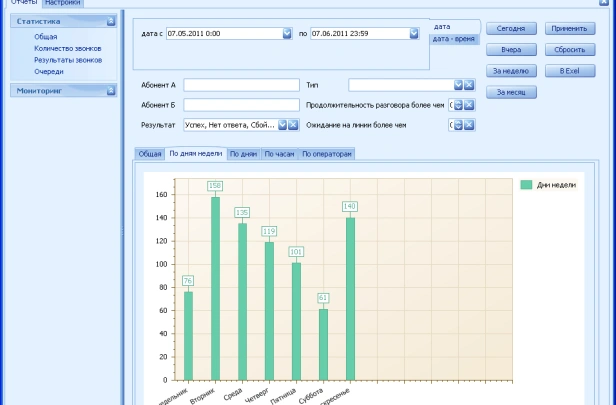This screenshot has width=616, height=405.
Task: Clear the call duration filter X icon
Action: pos(469,105)
